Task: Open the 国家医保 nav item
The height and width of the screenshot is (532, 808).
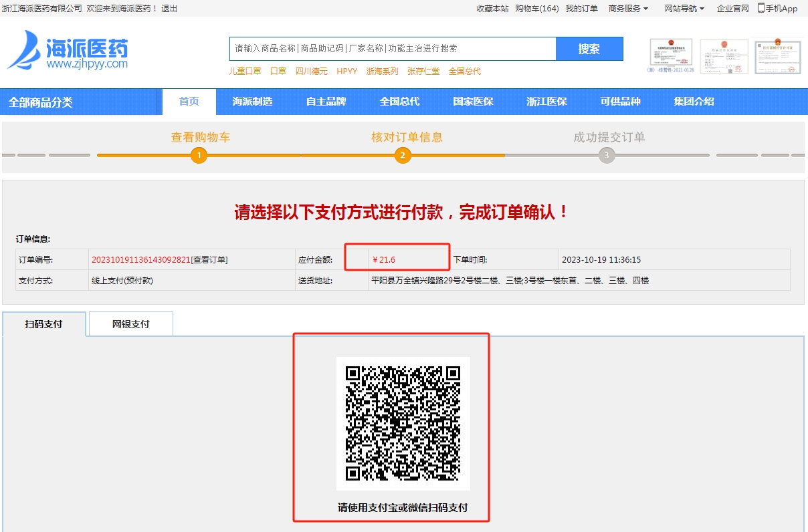Action: (x=473, y=102)
